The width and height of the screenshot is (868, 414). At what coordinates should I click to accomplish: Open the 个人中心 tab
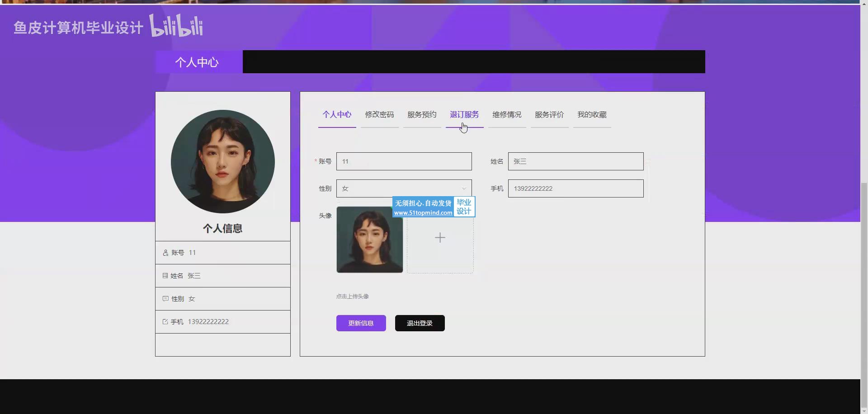[x=337, y=115]
